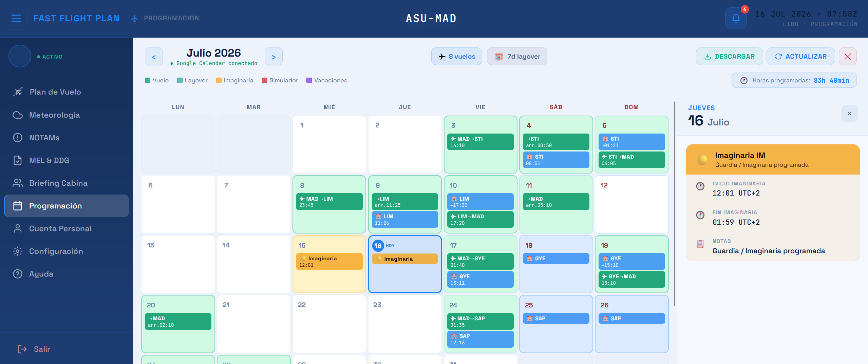Click the Configuración gear icon
This screenshot has height=364, width=868.
pyautogui.click(x=18, y=251)
